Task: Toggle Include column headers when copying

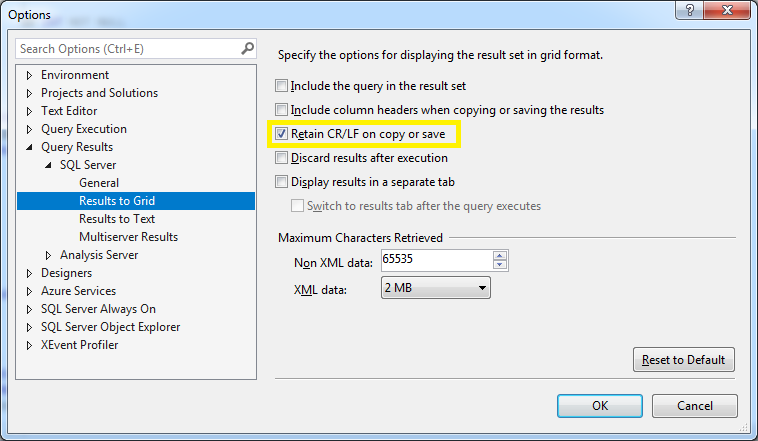Action: coord(282,110)
